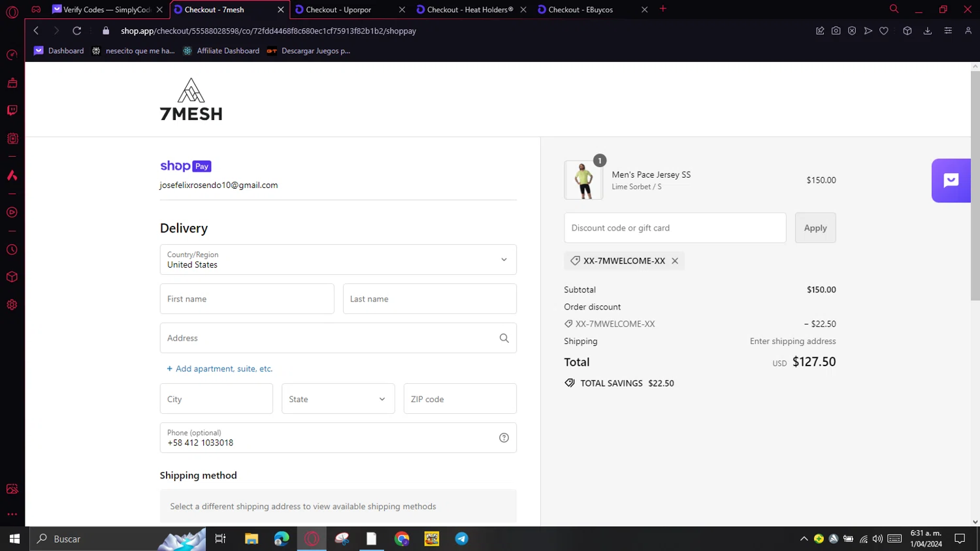Show hidden system tray icons

[804, 539]
